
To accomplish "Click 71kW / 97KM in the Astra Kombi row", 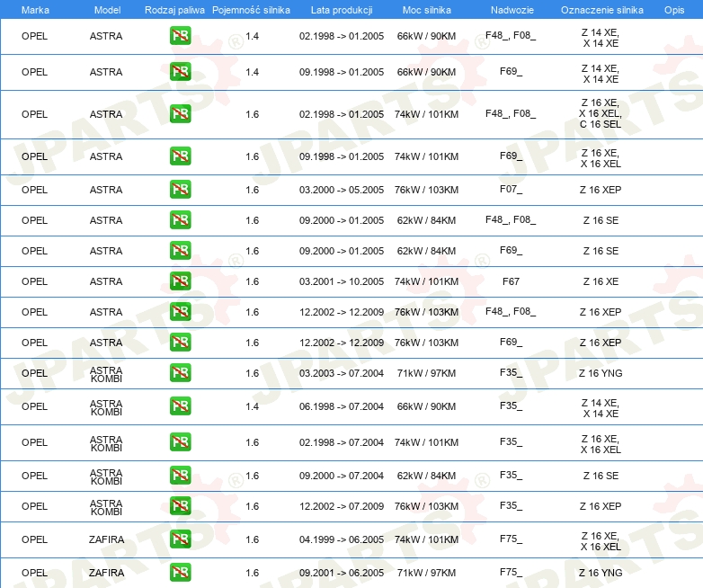I will click(426, 373).
